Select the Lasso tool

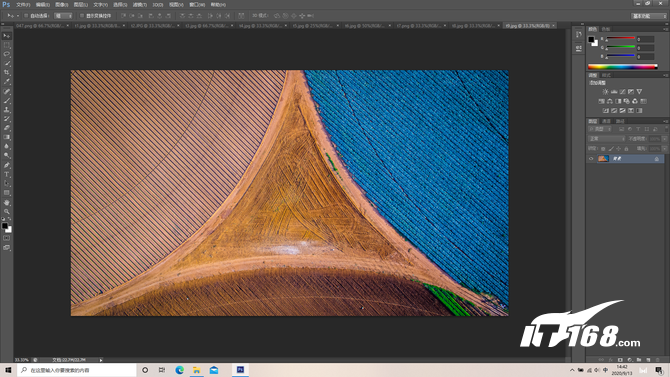tap(6, 54)
